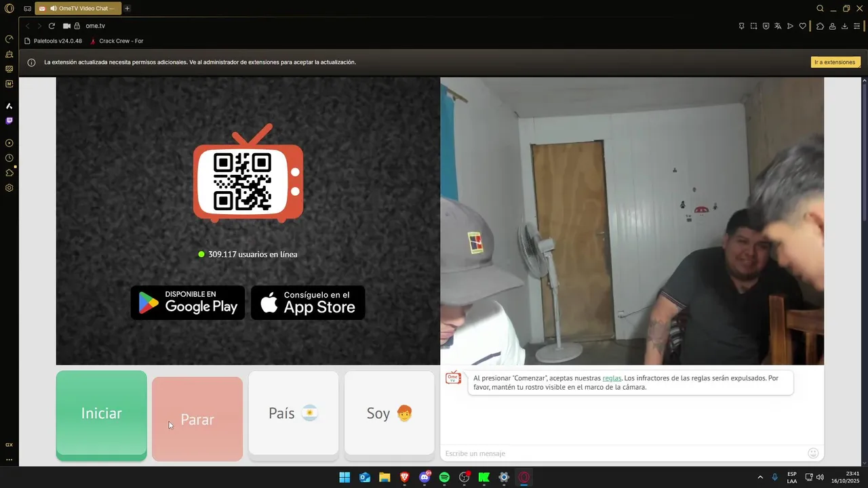Image resolution: width=868 pixels, height=488 pixels.
Task: Open History clock icon in sidebar
Action: 9,158
